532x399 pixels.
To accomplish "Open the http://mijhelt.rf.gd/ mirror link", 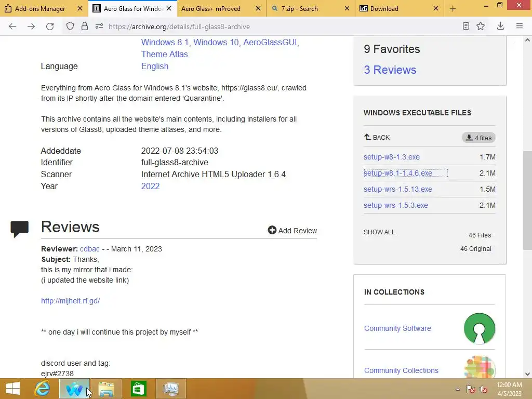I will 70,301.
